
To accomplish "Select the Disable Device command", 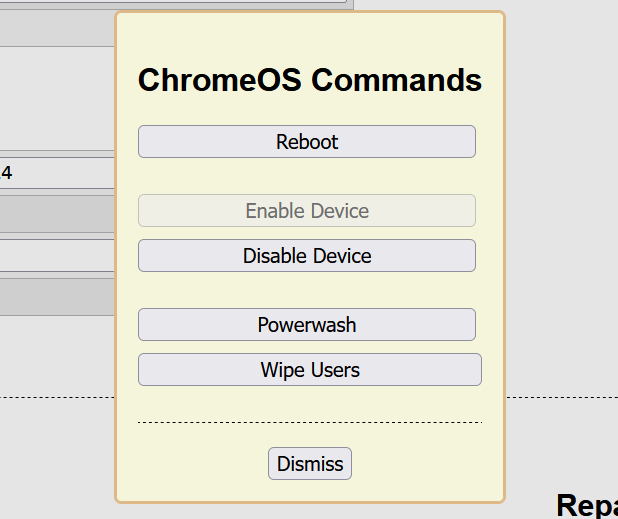I will click(x=307, y=256).
